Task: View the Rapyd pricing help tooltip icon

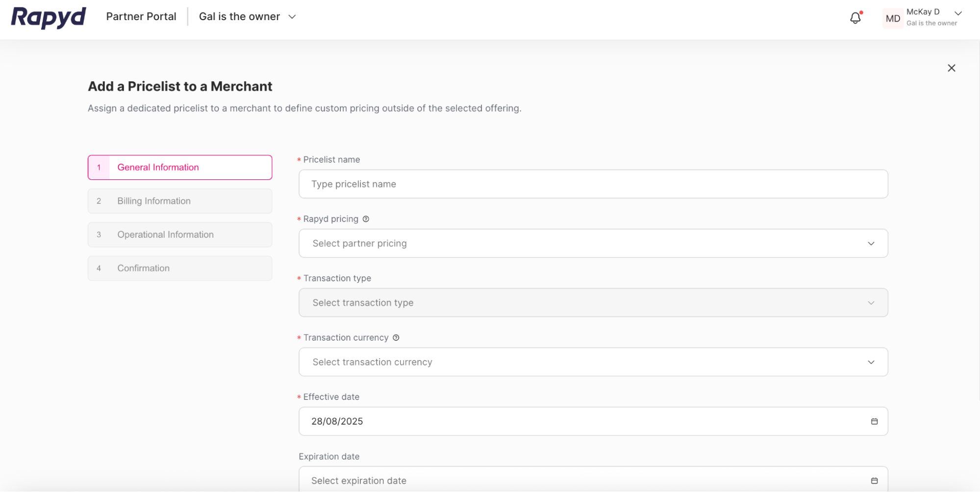Action: pos(366,219)
